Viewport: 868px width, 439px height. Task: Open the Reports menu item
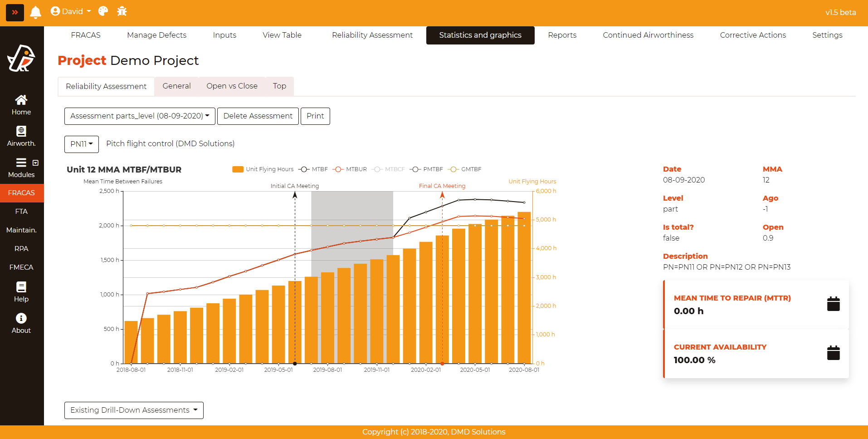point(562,35)
